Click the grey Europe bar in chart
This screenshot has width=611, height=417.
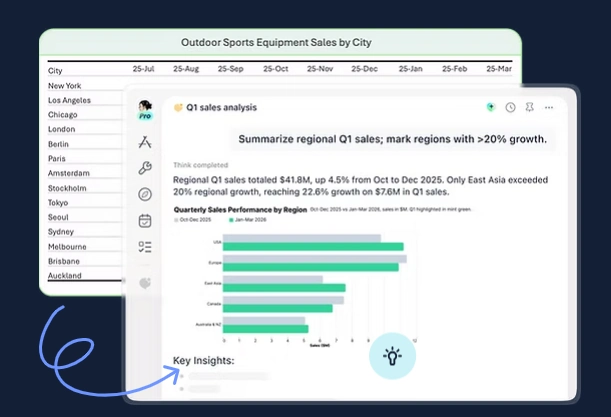314,259
